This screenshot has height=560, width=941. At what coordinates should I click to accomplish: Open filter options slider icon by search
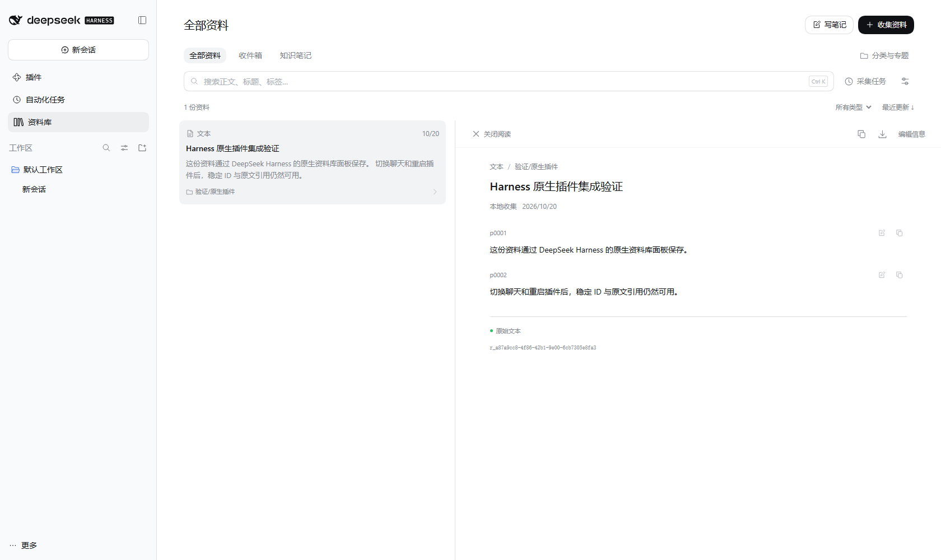coord(905,81)
